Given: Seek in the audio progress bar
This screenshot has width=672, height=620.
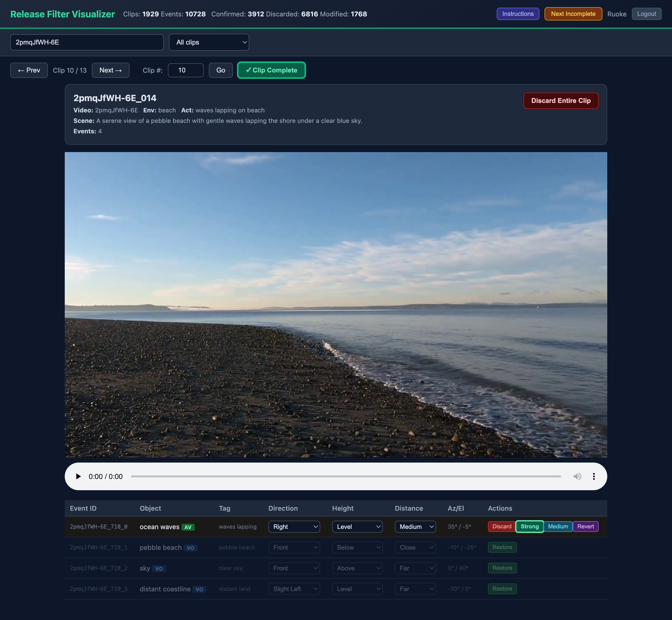Looking at the screenshot, I should (x=346, y=476).
